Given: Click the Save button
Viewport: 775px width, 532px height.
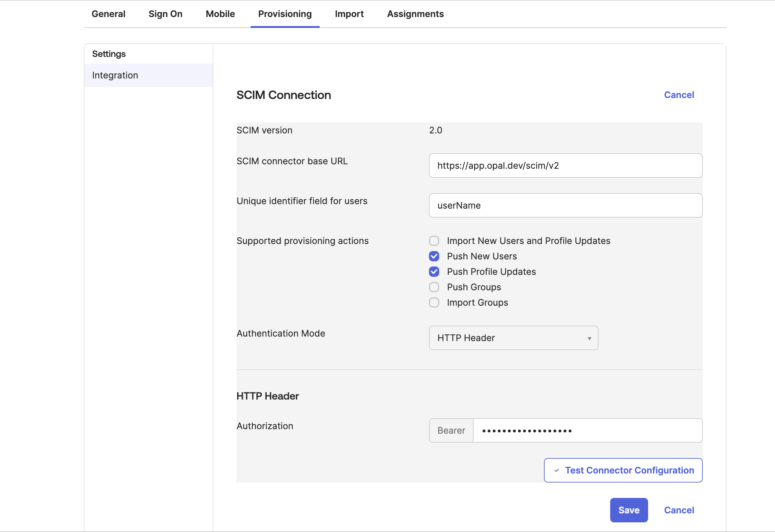Looking at the screenshot, I should click(x=628, y=510).
